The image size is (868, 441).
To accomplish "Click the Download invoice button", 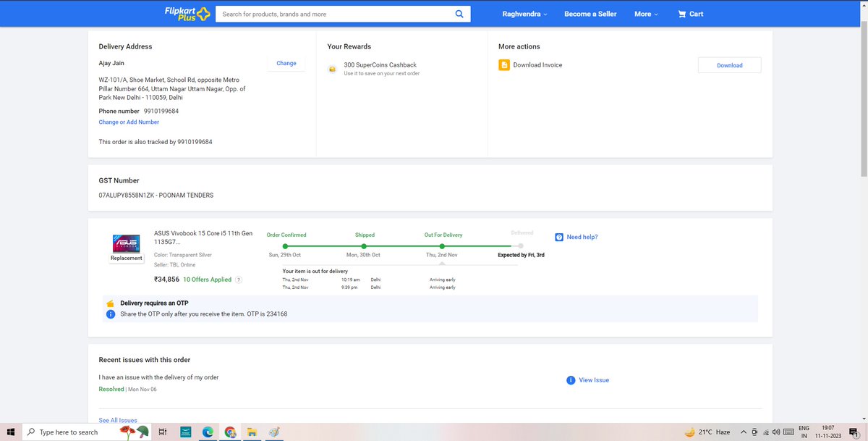I will (729, 65).
